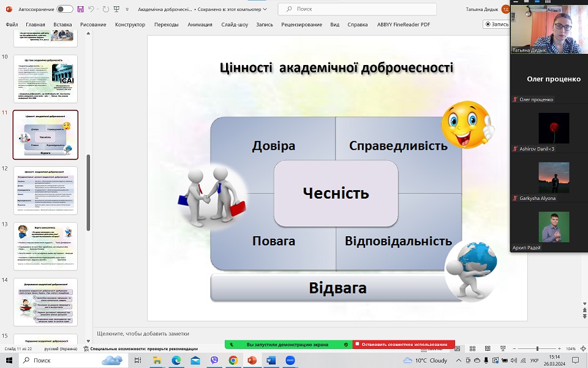Click in the Поиск search box
The width and height of the screenshot is (588, 368).
[357, 9]
